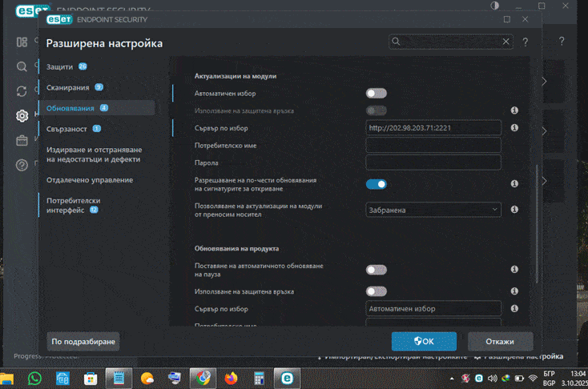Show info for partial signature updates
This screenshot has height=389, width=588.
514,183
